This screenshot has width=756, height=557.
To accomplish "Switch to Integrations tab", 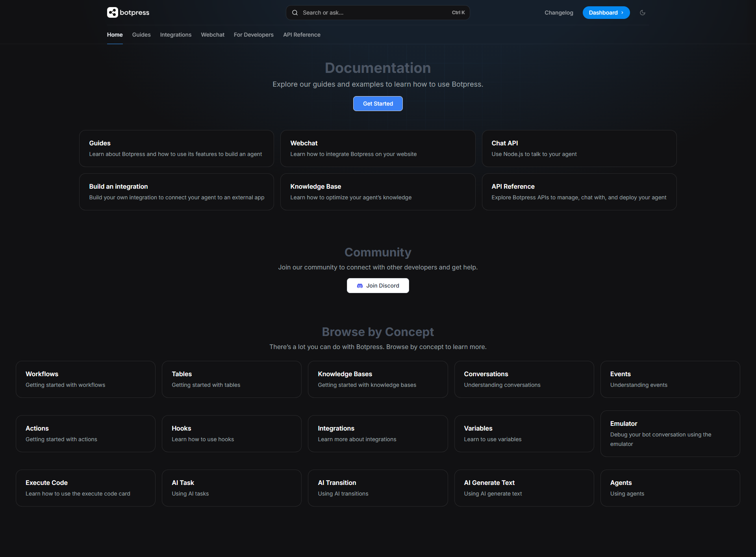I will pyautogui.click(x=176, y=35).
